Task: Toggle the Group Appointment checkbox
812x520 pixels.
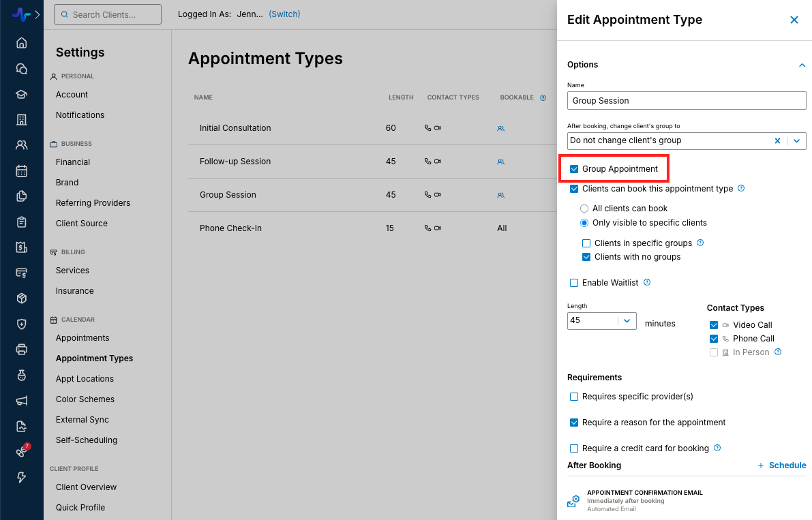Action: point(574,169)
